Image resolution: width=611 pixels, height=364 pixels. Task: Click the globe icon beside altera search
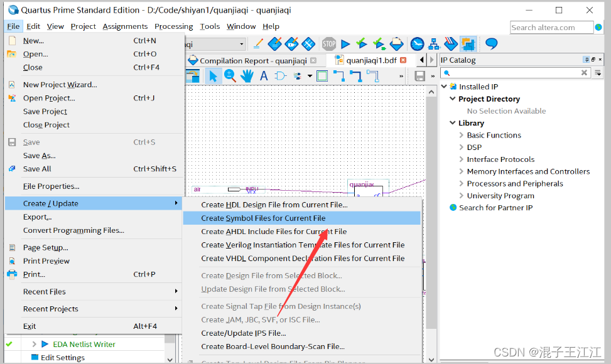[598, 27]
